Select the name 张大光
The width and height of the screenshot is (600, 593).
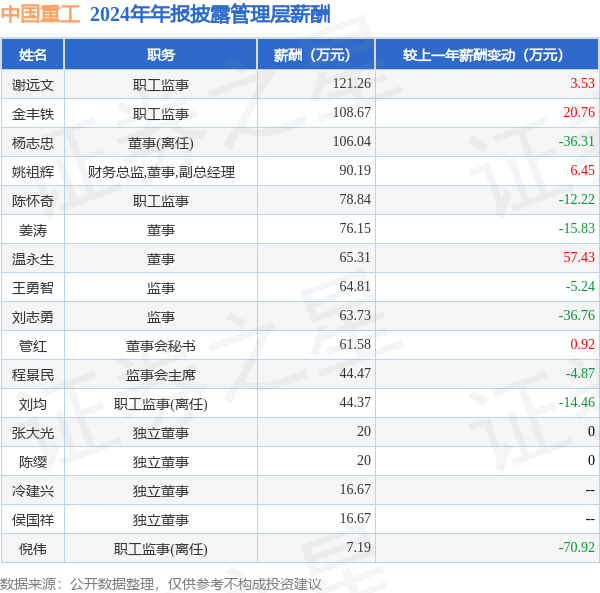click(33, 433)
